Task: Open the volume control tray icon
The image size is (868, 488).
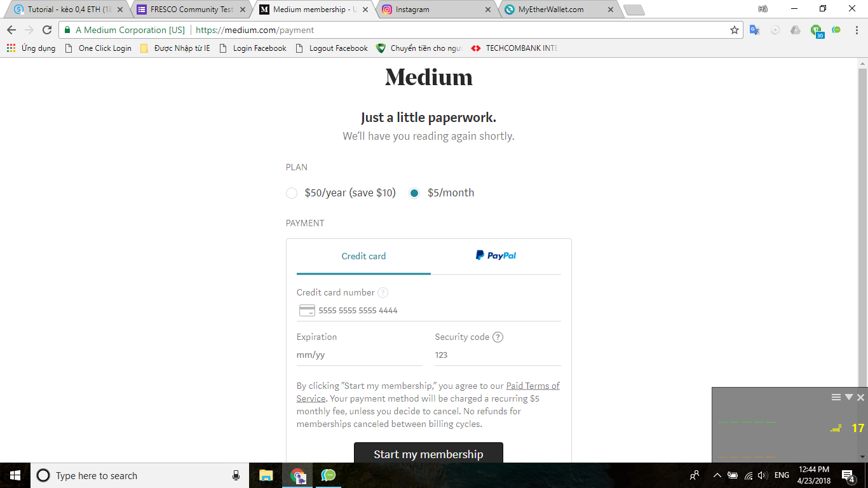Action: pyautogui.click(x=763, y=475)
